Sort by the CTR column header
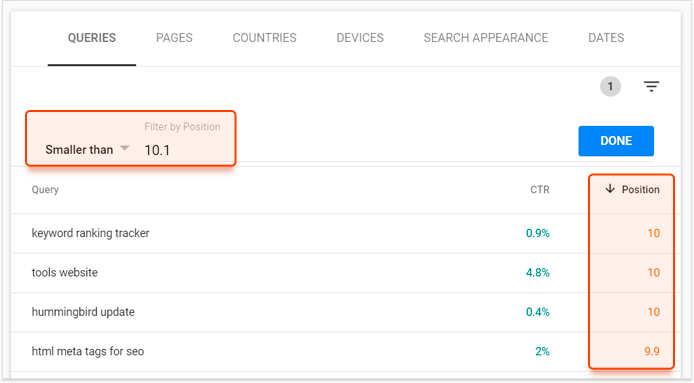This screenshot has height=383, width=694. (x=540, y=190)
